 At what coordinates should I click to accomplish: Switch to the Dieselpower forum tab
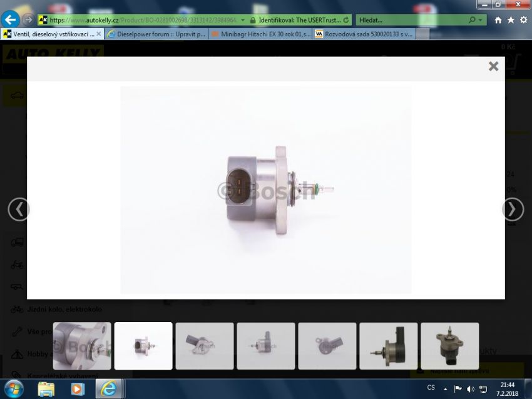click(156, 34)
